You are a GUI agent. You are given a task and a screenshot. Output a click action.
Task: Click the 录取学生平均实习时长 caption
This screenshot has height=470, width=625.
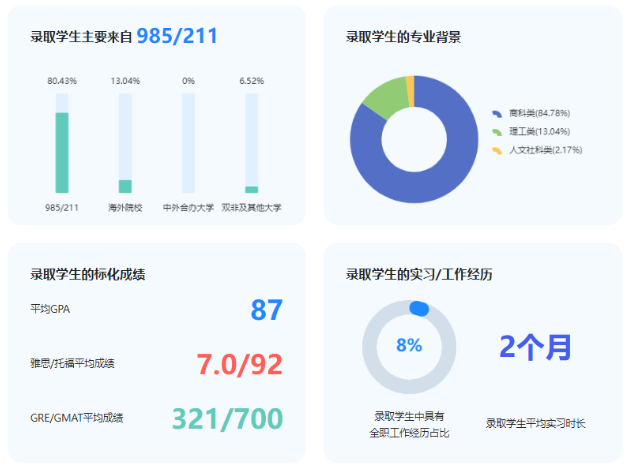tap(535, 423)
